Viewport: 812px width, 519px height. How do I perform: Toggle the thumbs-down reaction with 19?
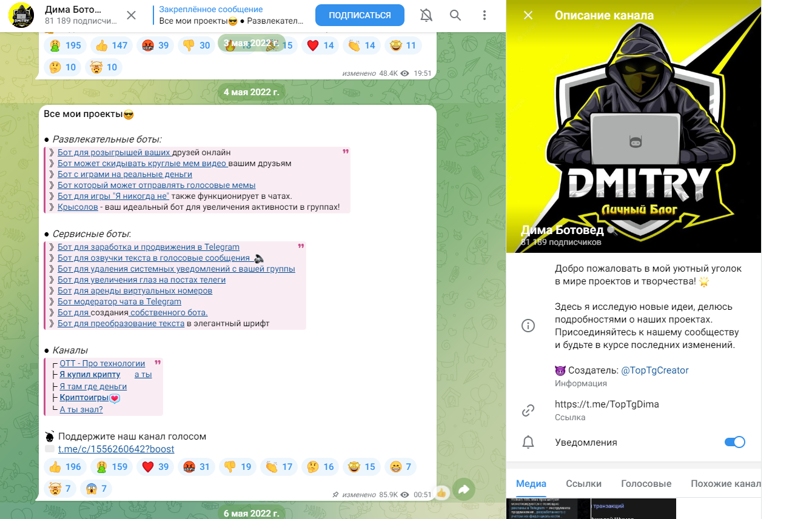pos(237,467)
